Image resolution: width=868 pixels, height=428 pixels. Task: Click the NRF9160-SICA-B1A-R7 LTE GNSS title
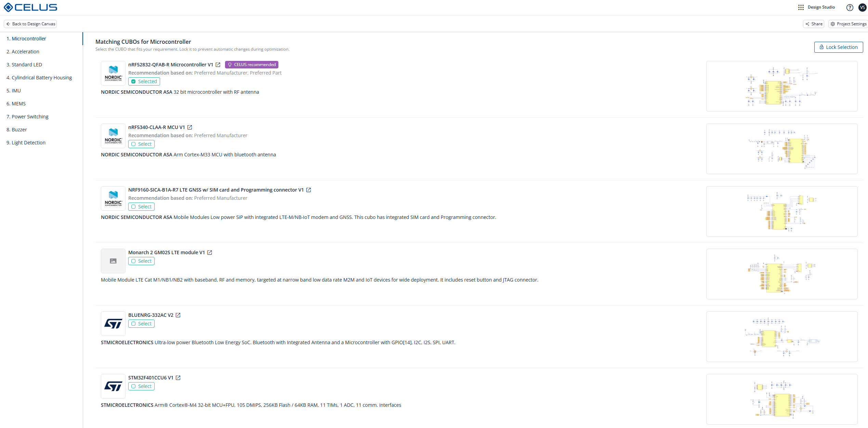(216, 190)
